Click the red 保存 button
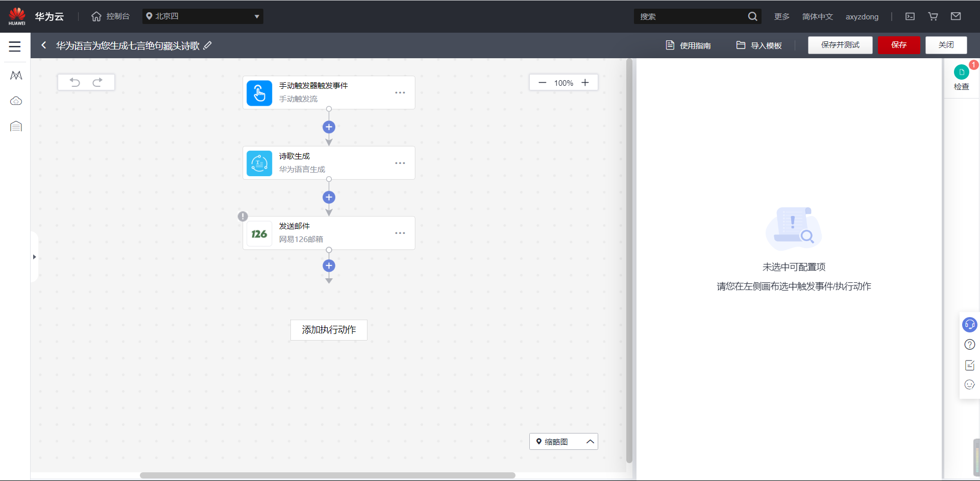Screen dimensions: 980x481 coord(899,45)
